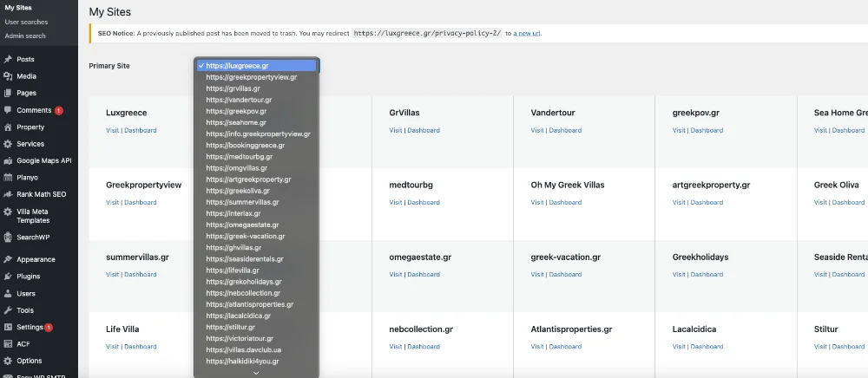The image size is (868, 378).
Task: Open the Settings menu item
Action: click(x=30, y=328)
